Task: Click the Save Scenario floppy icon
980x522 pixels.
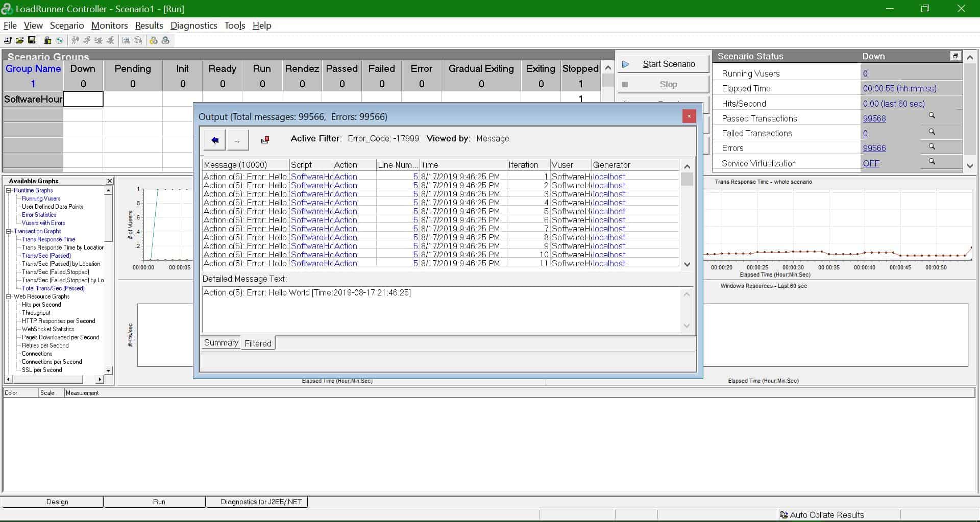Action: (32, 40)
